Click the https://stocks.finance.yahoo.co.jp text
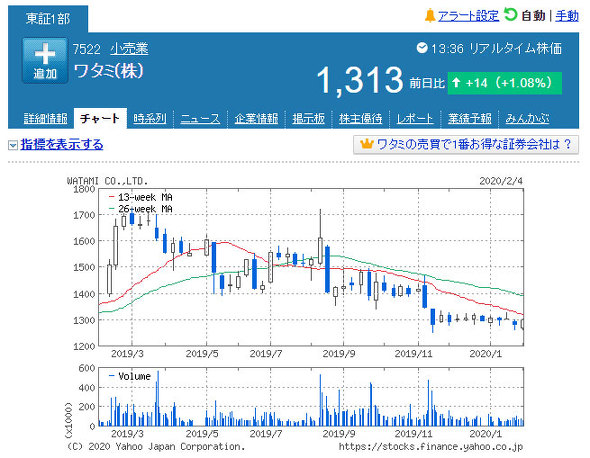The height and width of the screenshot is (458, 590). (430, 447)
